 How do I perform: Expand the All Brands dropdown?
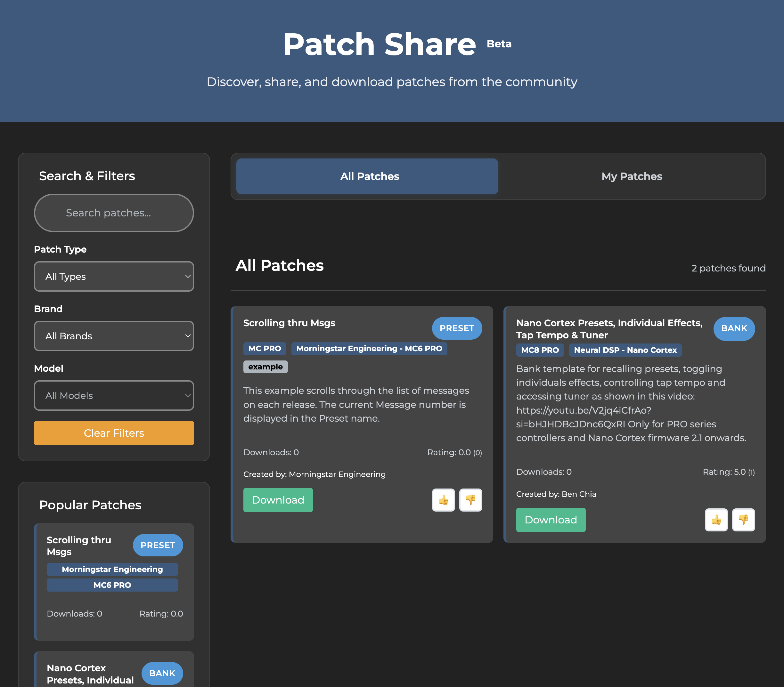coord(114,336)
